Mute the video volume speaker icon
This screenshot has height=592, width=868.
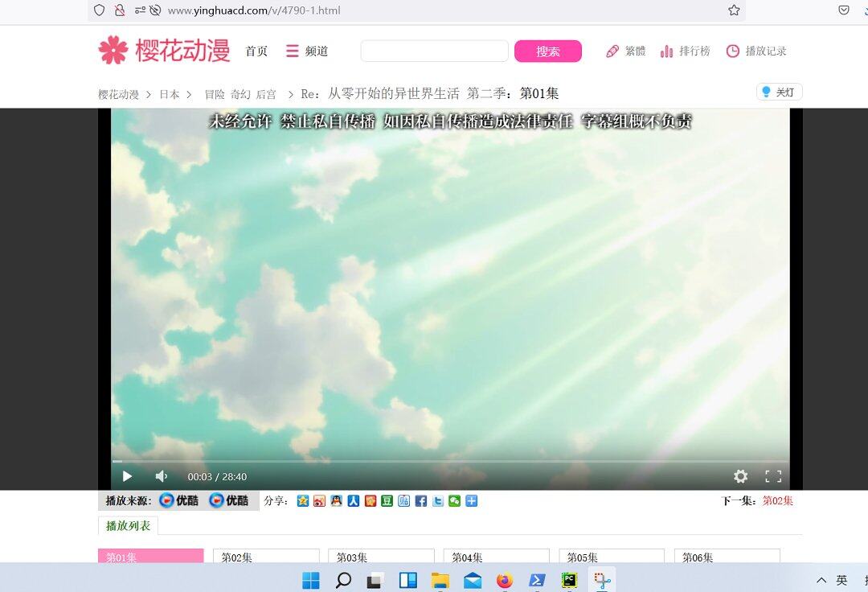[x=161, y=476]
